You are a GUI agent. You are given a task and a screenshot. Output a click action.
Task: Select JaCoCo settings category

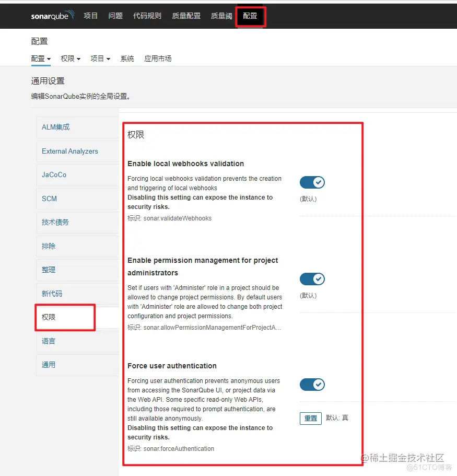pyautogui.click(x=78, y=175)
